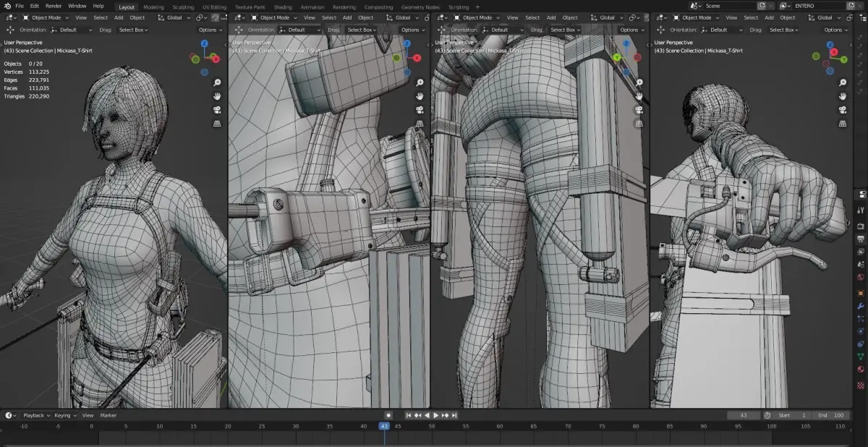Click Marker in the timeline header

[109, 415]
